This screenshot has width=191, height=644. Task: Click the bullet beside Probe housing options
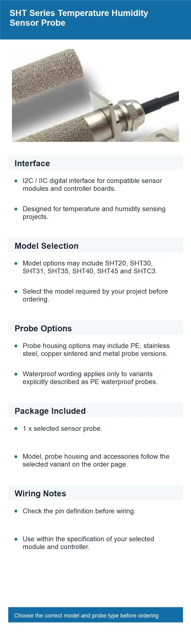pos(16,346)
